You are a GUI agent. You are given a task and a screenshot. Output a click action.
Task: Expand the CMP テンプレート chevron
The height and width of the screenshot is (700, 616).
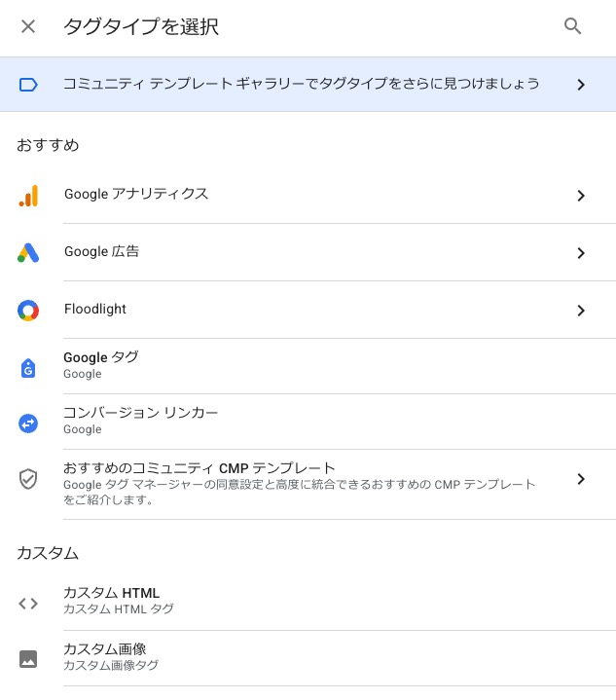point(581,479)
